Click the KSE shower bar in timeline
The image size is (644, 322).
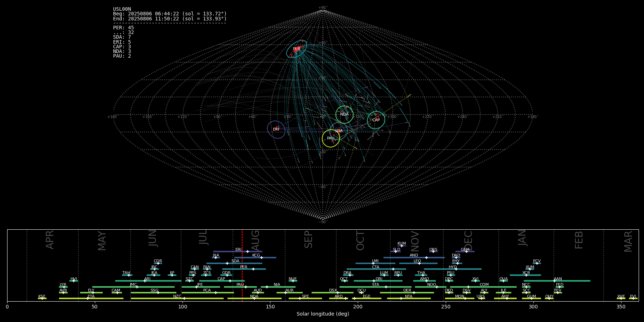point(42,298)
